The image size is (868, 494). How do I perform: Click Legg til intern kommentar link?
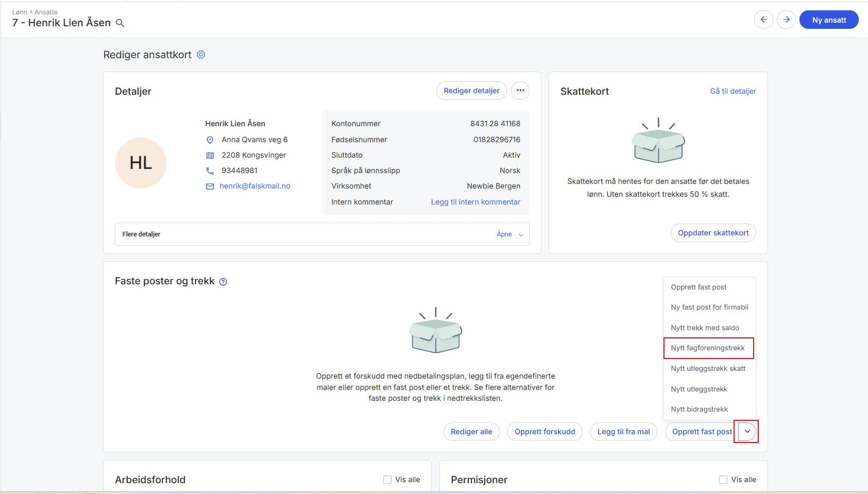click(x=475, y=202)
